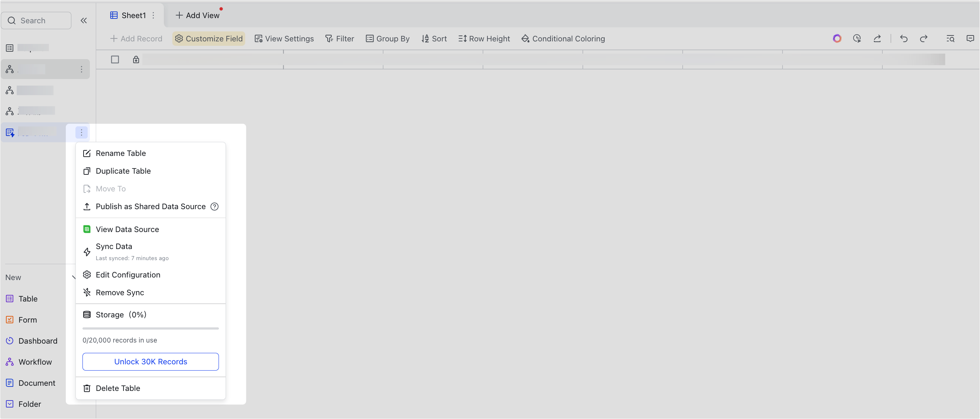The width and height of the screenshot is (980, 419).
Task: Click the storage usage progress bar
Action: 151,328
